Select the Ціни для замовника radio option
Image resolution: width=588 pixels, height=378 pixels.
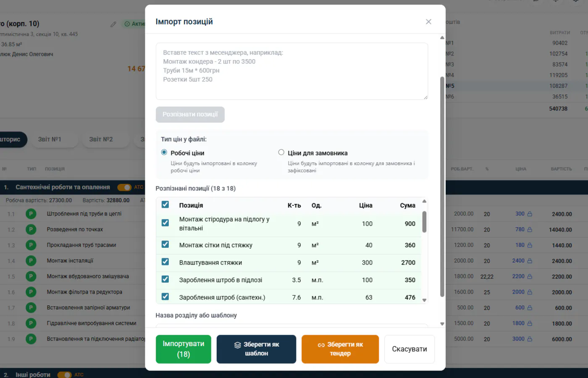pyautogui.click(x=281, y=152)
